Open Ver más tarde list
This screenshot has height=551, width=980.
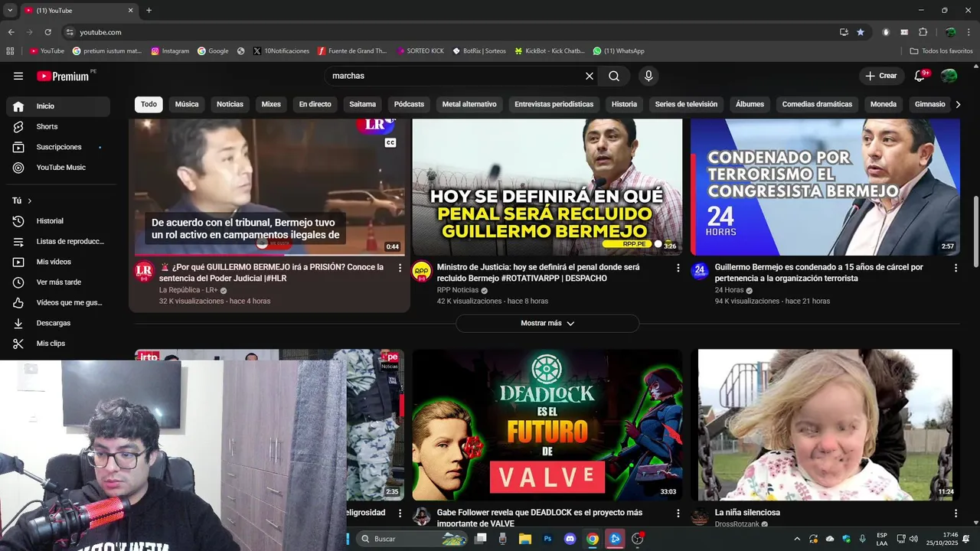(58, 282)
